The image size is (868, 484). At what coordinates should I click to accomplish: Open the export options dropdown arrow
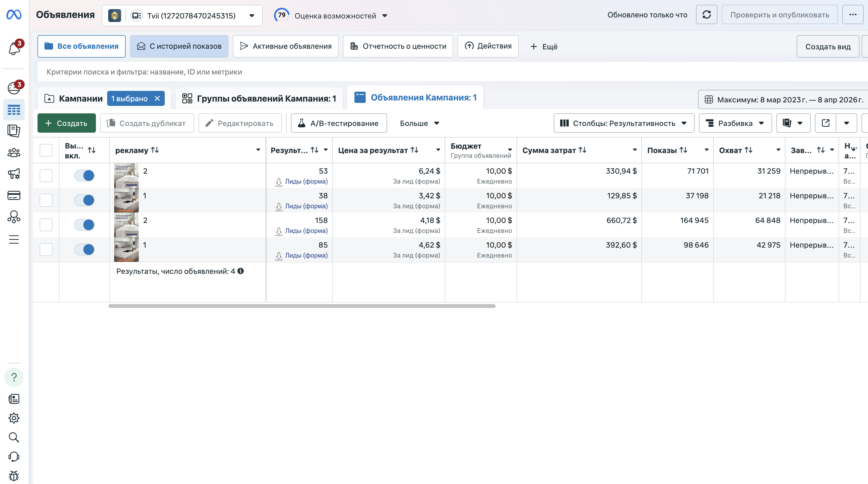pyautogui.click(x=847, y=123)
